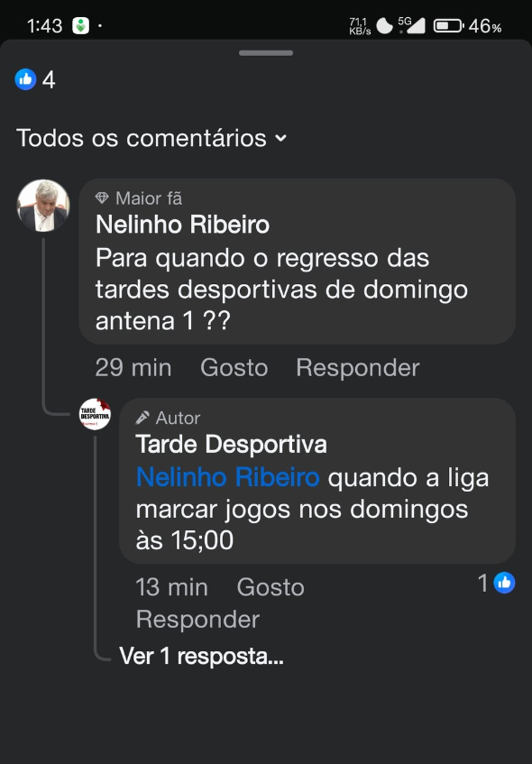Open Tarde Desportiva page avatar
Screen dimensions: 532x764
(95, 414)
